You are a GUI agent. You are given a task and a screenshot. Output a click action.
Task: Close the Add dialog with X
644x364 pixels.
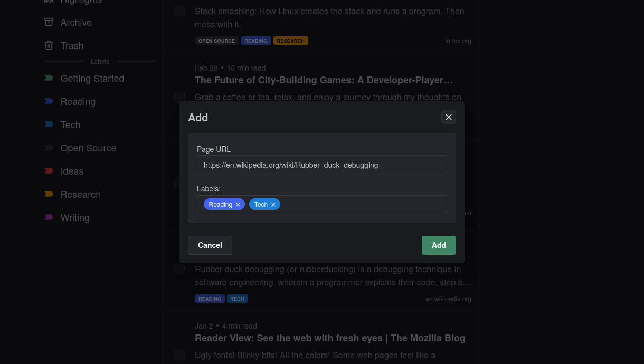pos(449,117)
